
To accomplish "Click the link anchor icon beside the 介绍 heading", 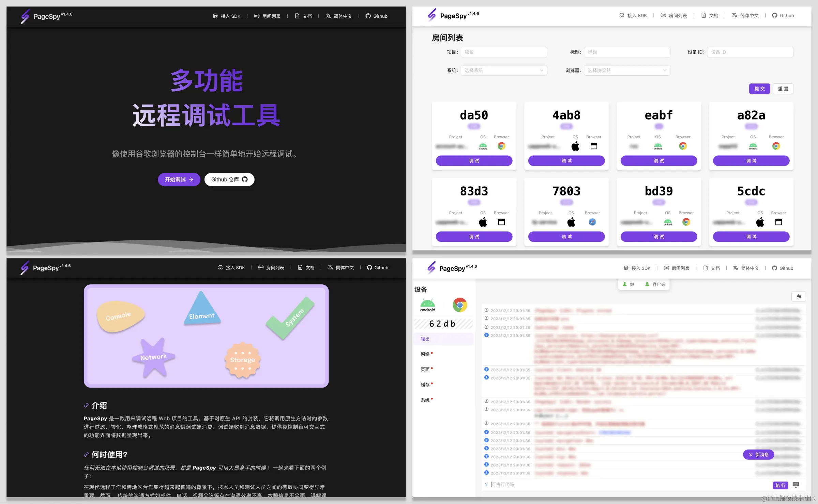I will click(86, 405).
